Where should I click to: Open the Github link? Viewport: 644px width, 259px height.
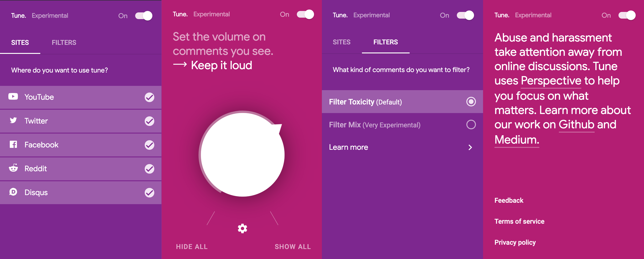576,124
